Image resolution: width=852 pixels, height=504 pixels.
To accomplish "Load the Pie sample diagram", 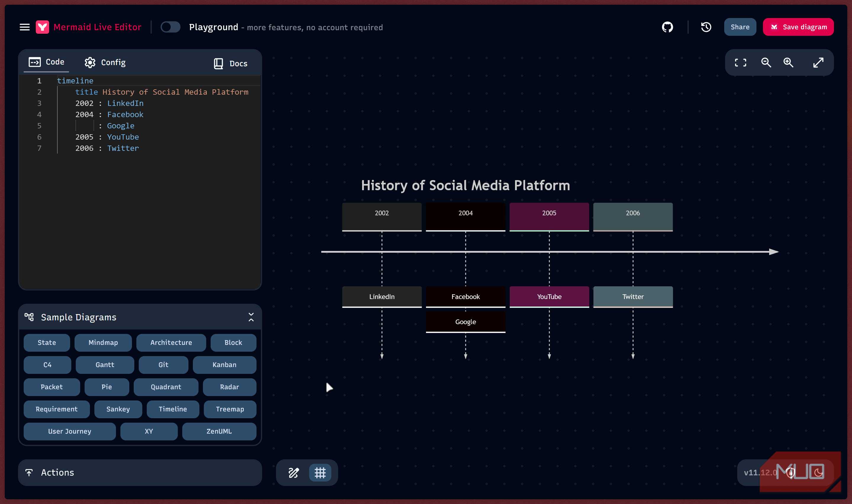I will tap(106, 387).
